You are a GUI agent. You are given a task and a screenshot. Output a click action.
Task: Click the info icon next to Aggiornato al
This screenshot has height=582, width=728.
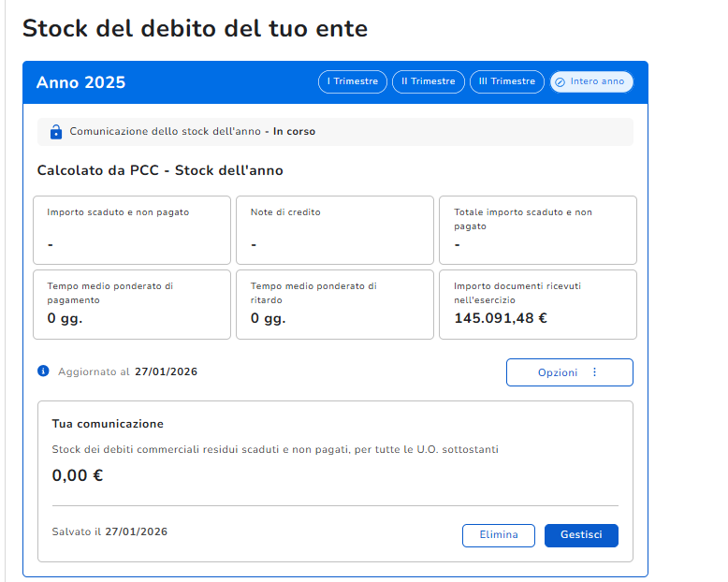pyautogui.click(x=43, y=371)
